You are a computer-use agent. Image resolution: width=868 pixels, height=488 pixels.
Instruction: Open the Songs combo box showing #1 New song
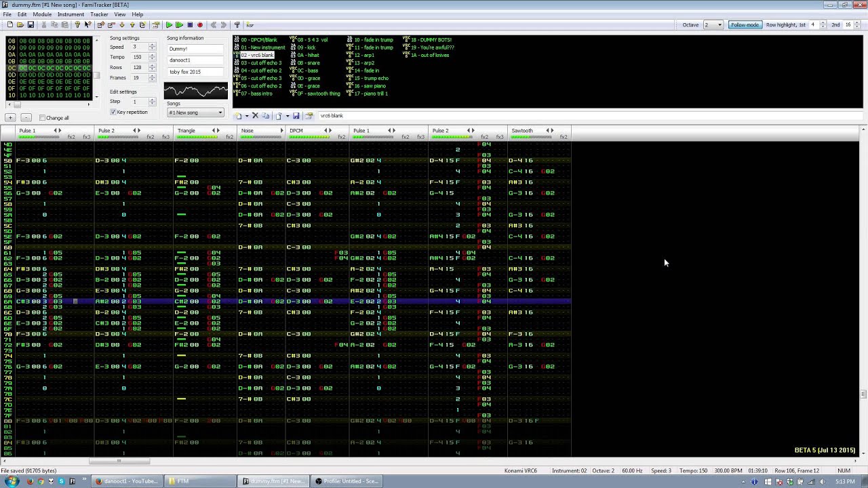(x=195, y=113)
